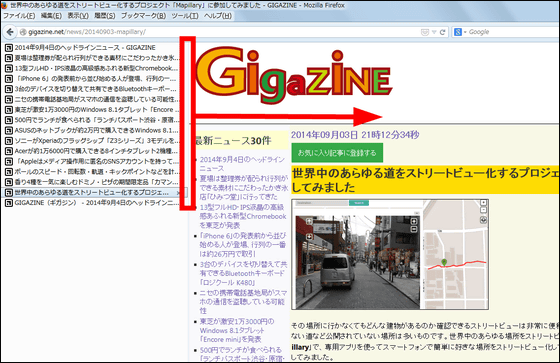This screenshot has width=560, height=363.
Task: Open the ツール(T) menu
Action: (185, 16)
